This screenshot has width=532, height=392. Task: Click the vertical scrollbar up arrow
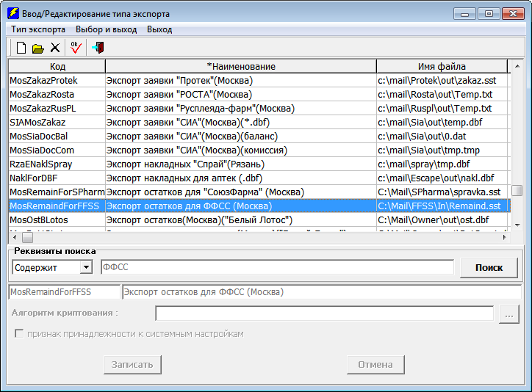(x=517, y=66)
